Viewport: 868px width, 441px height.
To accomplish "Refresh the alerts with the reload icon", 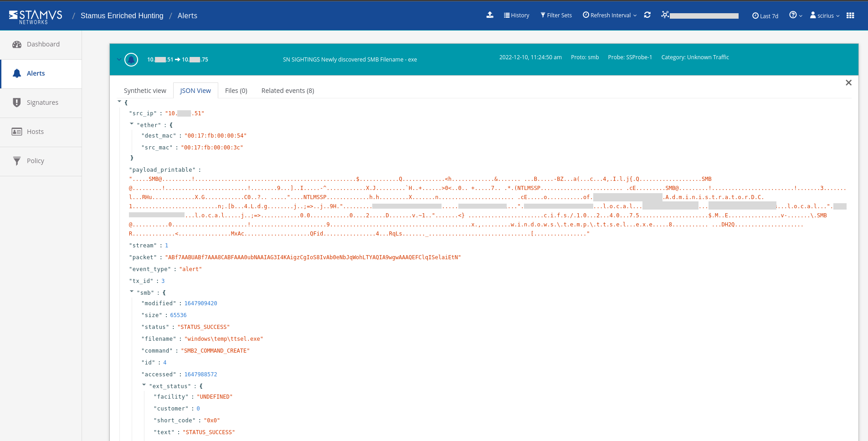I will pyautogui.click(x=647, y=15).
